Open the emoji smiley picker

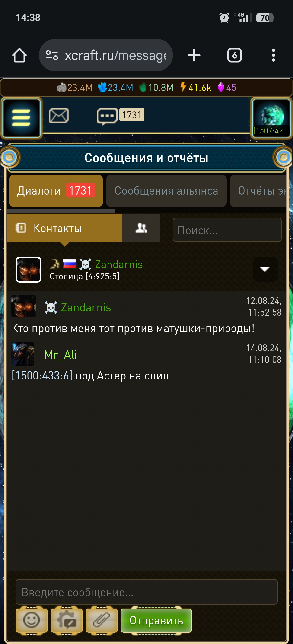pyautogui.click(x=32, y=620)
